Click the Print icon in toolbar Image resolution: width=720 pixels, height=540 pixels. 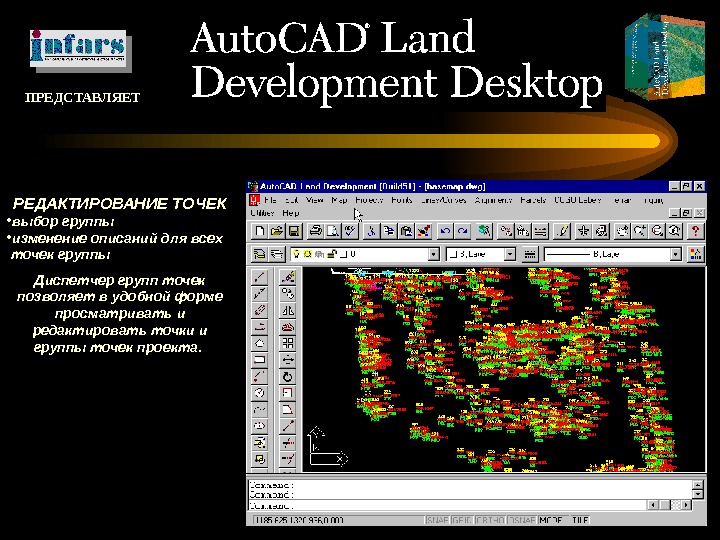pyautogui.click(x=315, y=231)
